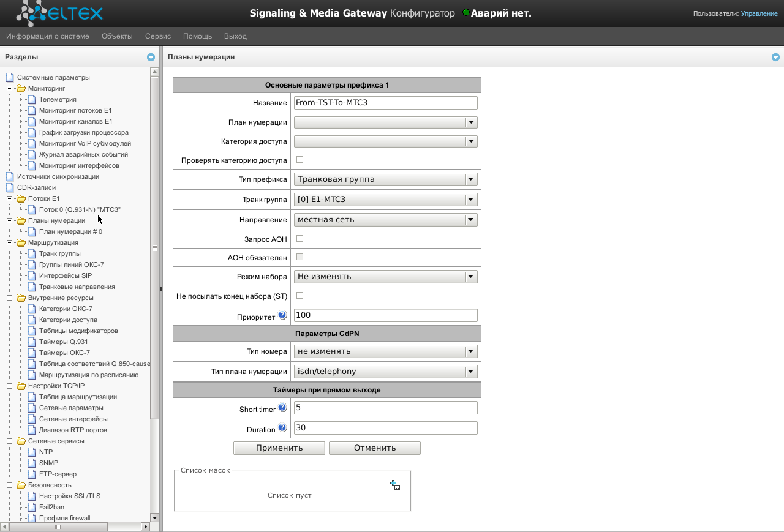Screen dimensions: 784x532
Task: Click the page icon of Системные параметры
Action: pyautogui.click(x=10, y=78)
